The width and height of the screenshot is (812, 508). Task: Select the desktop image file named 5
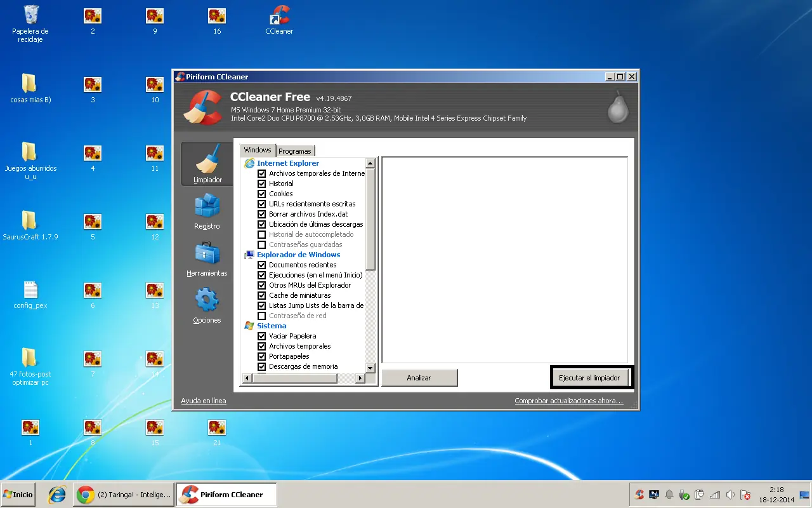(93, 226)
